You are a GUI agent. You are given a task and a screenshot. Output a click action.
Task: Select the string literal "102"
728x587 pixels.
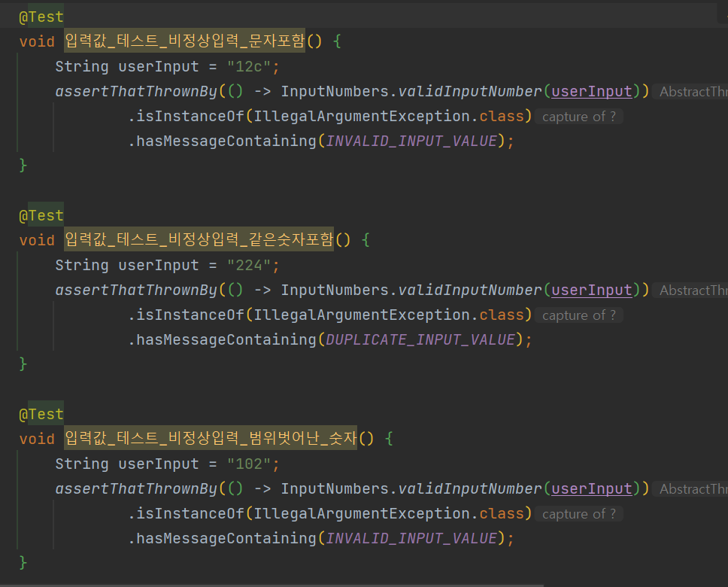tap(249, 464)
